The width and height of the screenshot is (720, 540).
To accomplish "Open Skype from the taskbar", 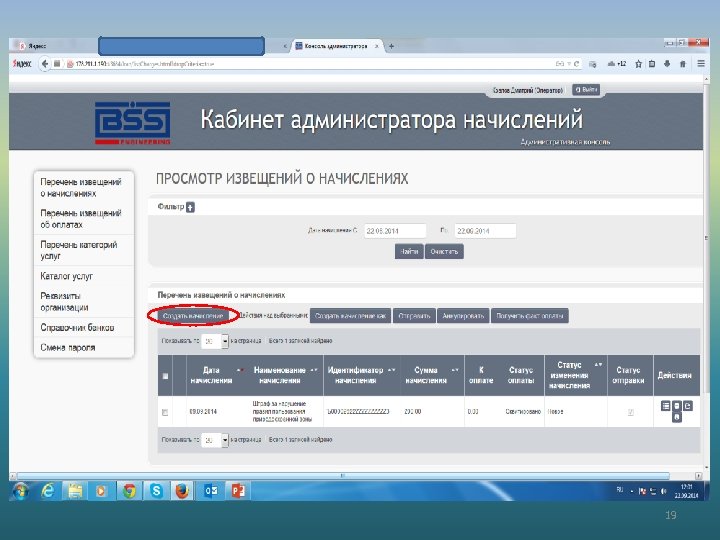I will pyautogui.click(x=156, y=491).
